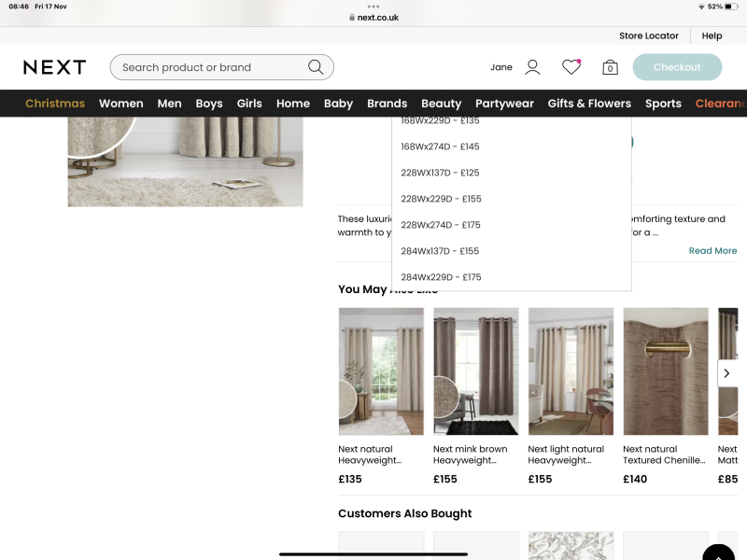Open the Home menu
This screenshot has width=747, height=560.
click(x=293, y=104)
